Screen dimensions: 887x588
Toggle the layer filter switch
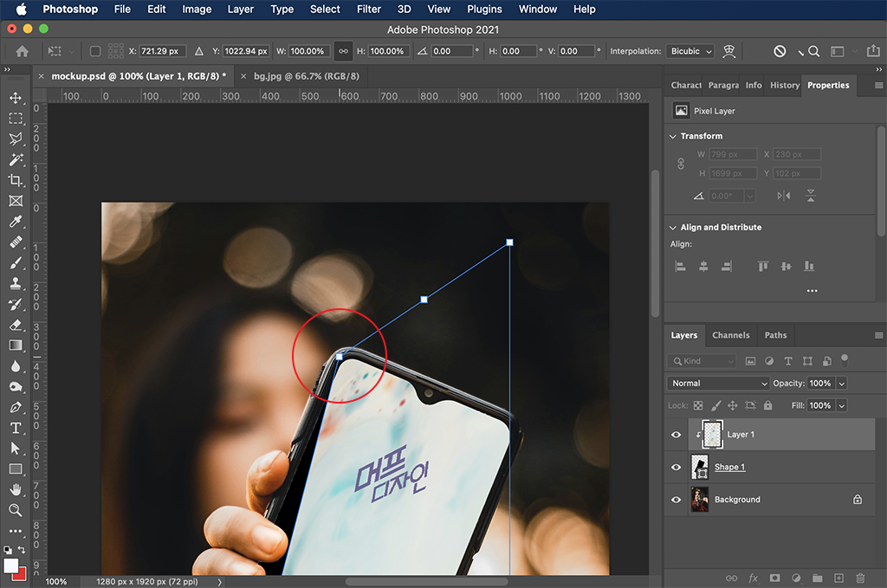(845, 359)
